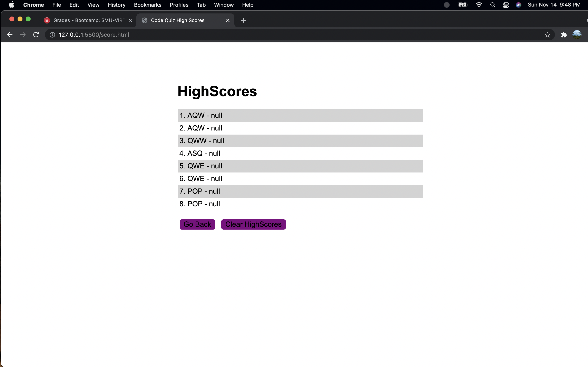Open the Control Center toggle panel
588x367 pixels.
tap(506, 5)
